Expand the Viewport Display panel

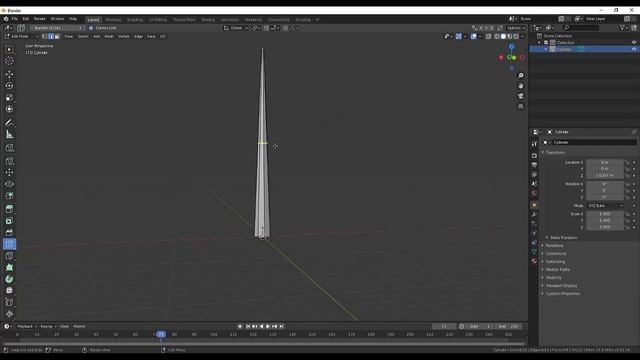click(561, 286)
